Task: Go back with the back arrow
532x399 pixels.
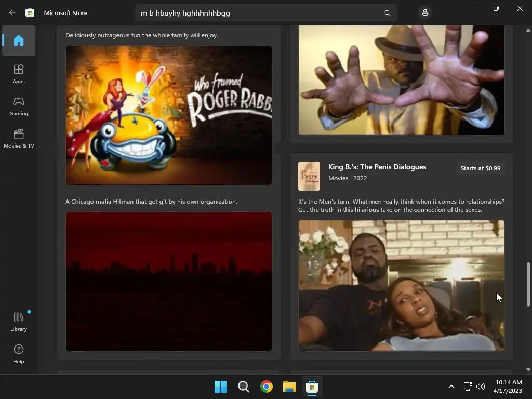Action: point(12,13)
